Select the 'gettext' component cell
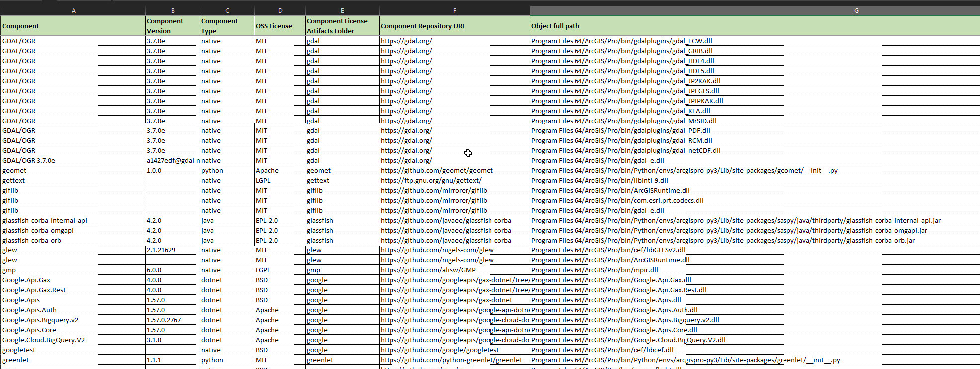 point(73,180)
